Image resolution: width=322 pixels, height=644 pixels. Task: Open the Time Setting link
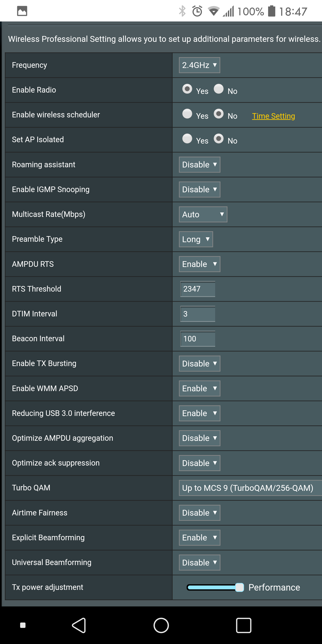point(273,116)
